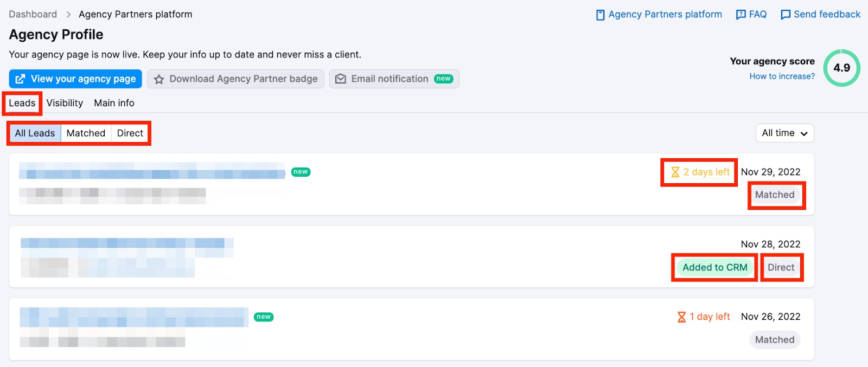Open the Visibility tab
Screen dimensions: 868x367
(x=65, y=103)
